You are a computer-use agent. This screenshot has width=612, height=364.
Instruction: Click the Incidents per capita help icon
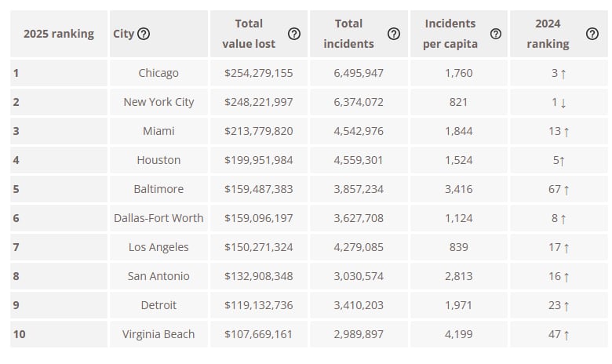coord(496,34)
